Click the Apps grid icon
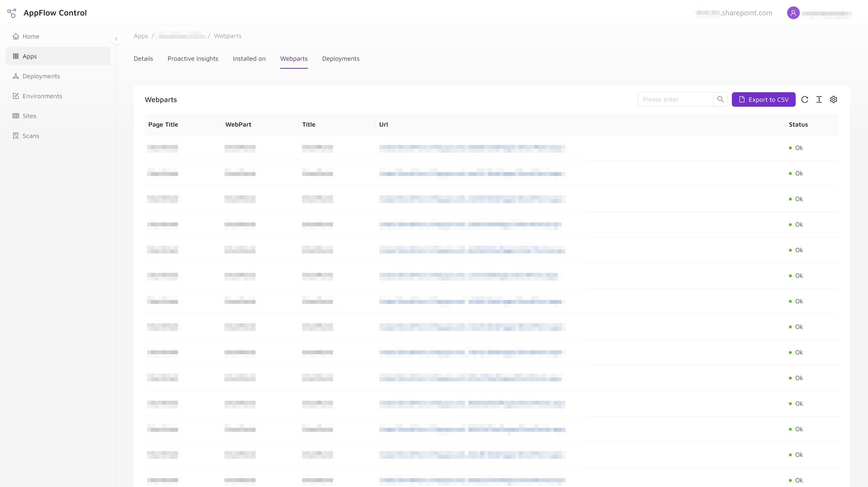Viewport: 868px width, 487px height. [x=16, y=56]
